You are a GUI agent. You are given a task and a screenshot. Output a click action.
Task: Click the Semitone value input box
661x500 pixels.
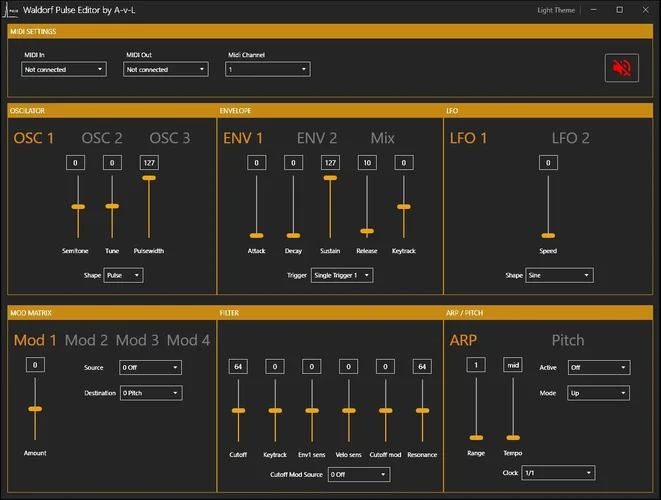pos(76,163)
